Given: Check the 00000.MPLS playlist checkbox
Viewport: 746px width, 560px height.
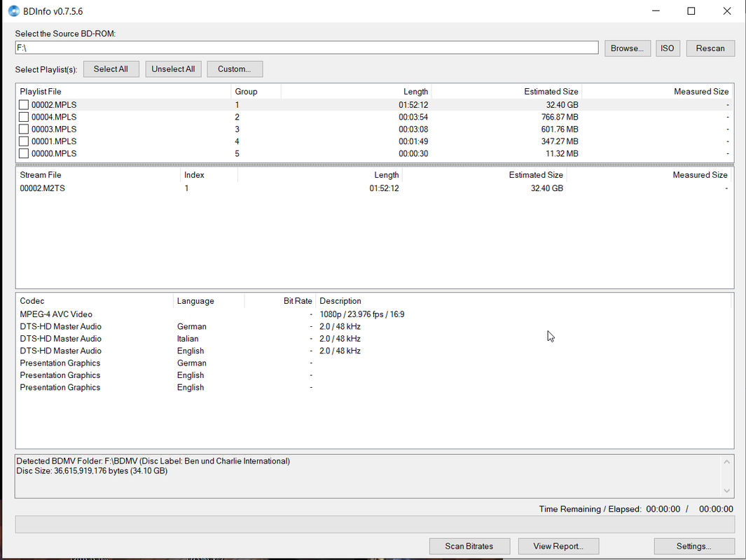Looking at the screenshot, I should [24, 153].
